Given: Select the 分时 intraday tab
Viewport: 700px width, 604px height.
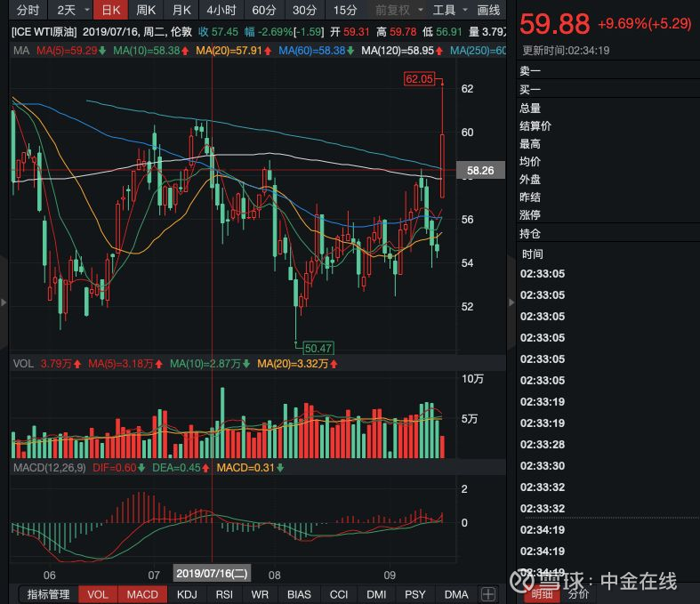Looking at the screenshot, I should point(28,10).
